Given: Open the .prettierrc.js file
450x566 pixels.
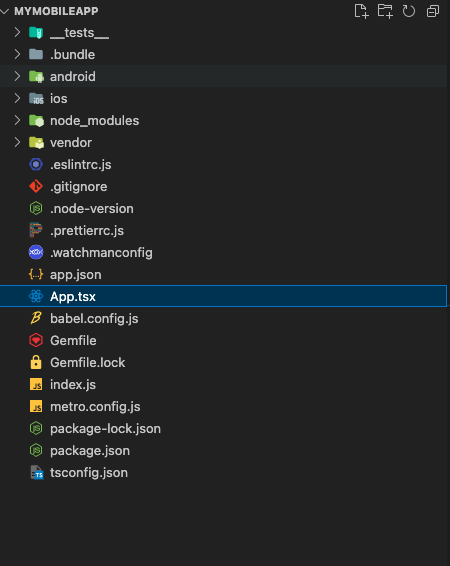Looking at the screenshot, I should 87,231.
